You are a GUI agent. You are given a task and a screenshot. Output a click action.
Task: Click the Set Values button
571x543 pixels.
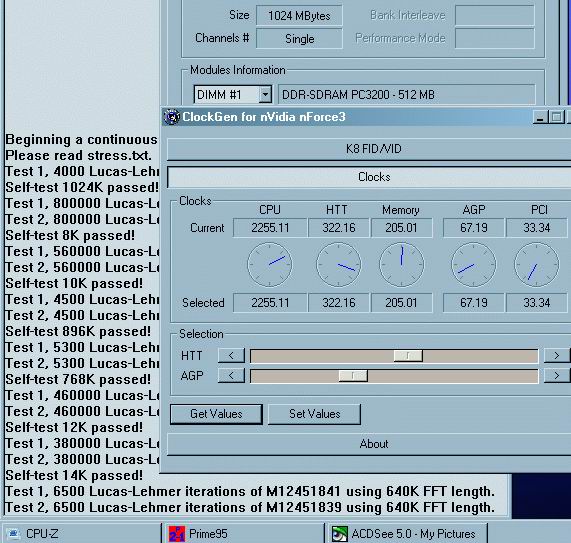click(x=315, y=414)
